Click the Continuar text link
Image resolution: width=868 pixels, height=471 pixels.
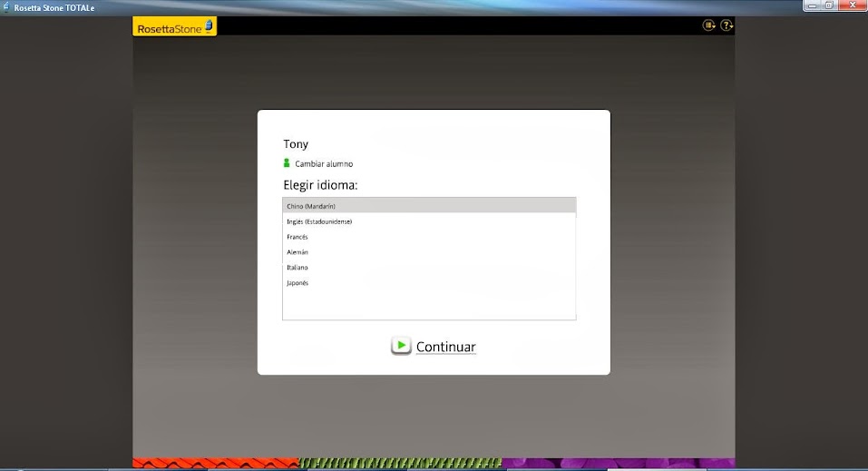[445, 347]
